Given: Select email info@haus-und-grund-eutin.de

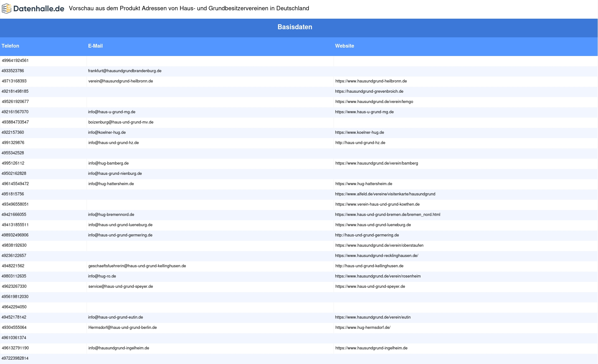Looking at the screenshot, I should [116, 317].
